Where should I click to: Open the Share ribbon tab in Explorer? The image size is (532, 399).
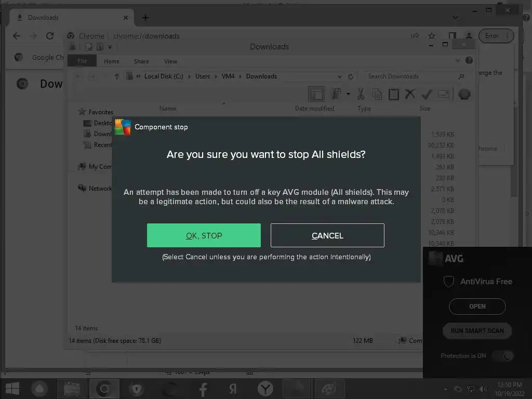pos(141,61)
